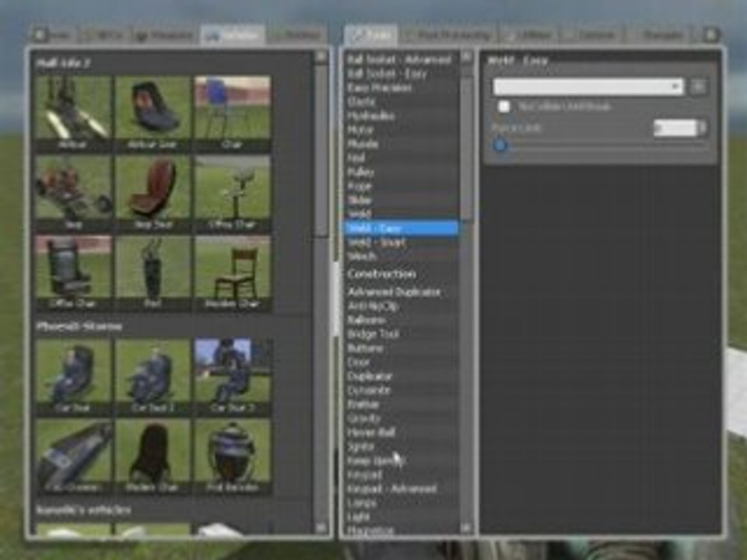Select the Lamps tool
The width and height of the screenshot is (747, 560).
pyautogui.click(x=402, y=503)
